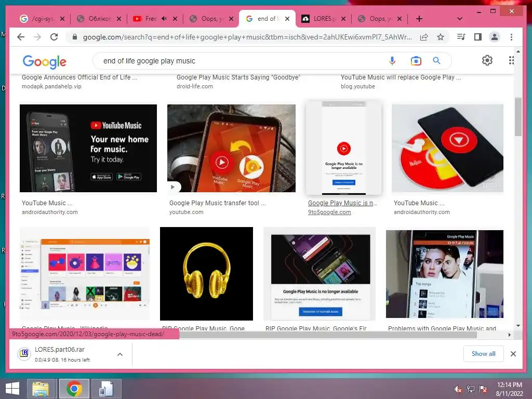Click muted volume tray icon
532x399 pixels.
[x=458, y=389]
